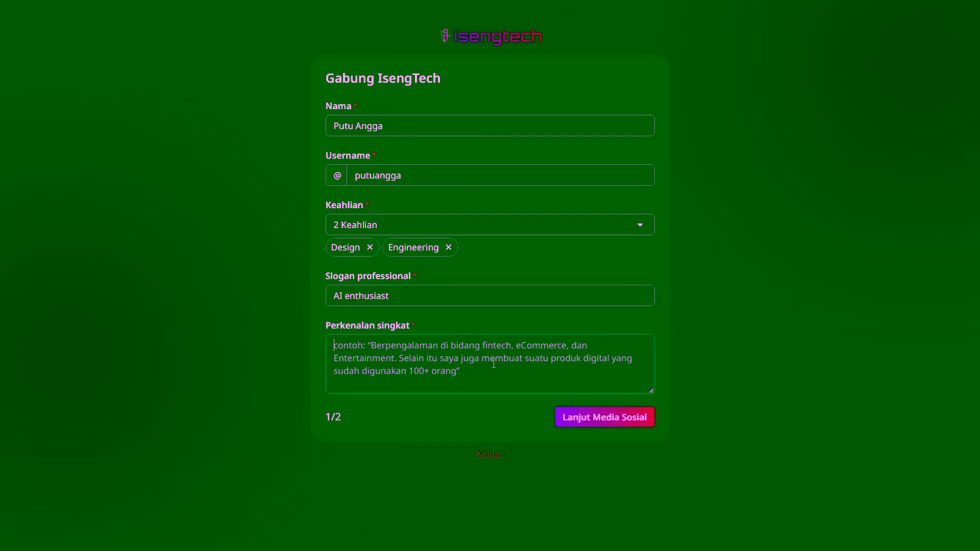Click the 1/2 step indicator
Viewport: 980px width, 551px height.
coord(333,417)
